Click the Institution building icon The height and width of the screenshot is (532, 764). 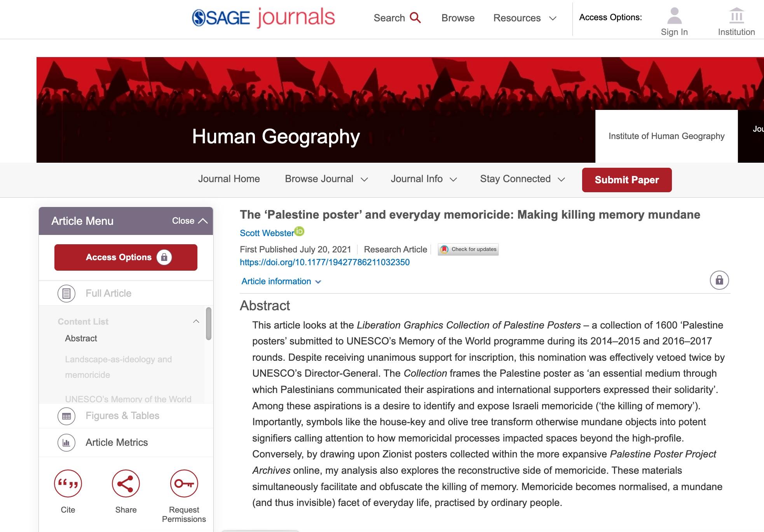[736, 16]
